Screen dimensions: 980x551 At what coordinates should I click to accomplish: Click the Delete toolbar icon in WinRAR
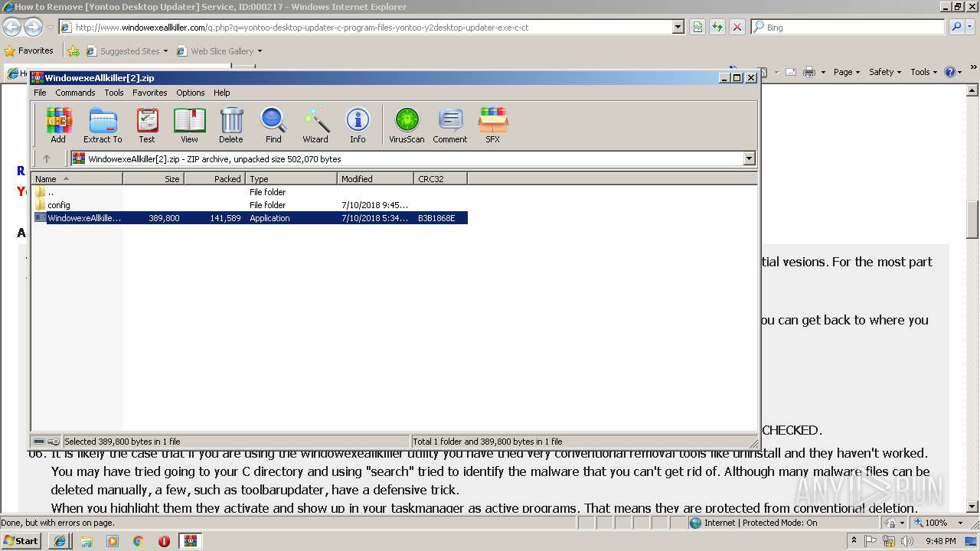231,125
